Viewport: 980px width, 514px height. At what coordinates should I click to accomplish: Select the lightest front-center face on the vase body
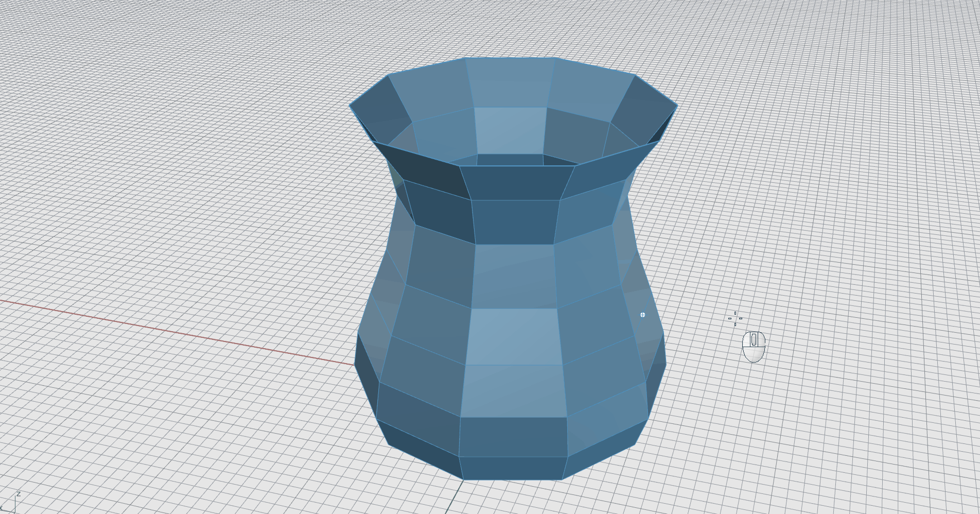(514, 336)
